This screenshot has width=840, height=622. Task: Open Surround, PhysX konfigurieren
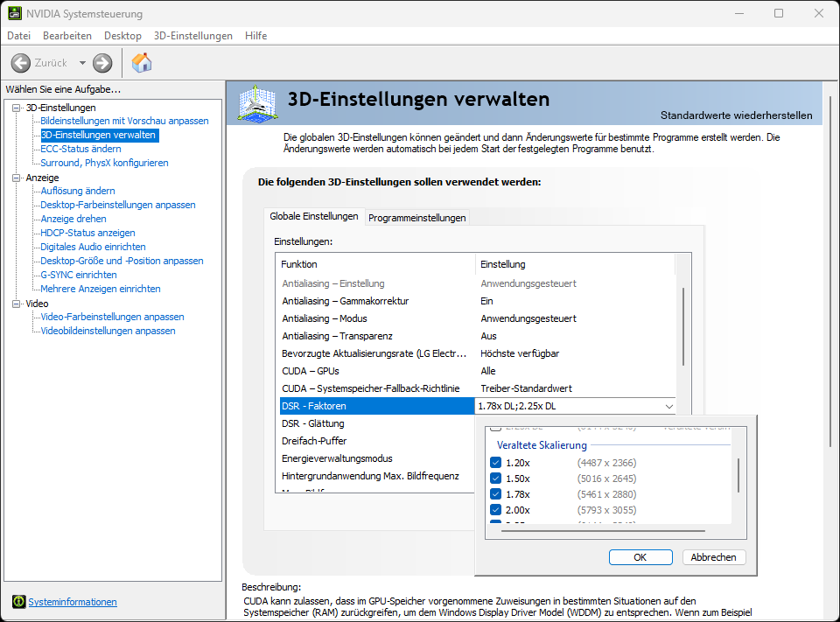tap(104, 163)
